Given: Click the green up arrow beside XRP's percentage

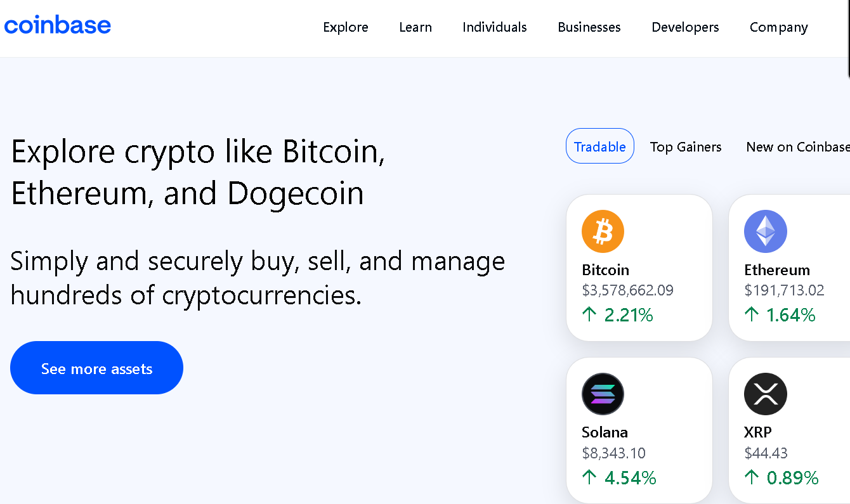Looking at the screenshot, I should (x=752, y=477).
